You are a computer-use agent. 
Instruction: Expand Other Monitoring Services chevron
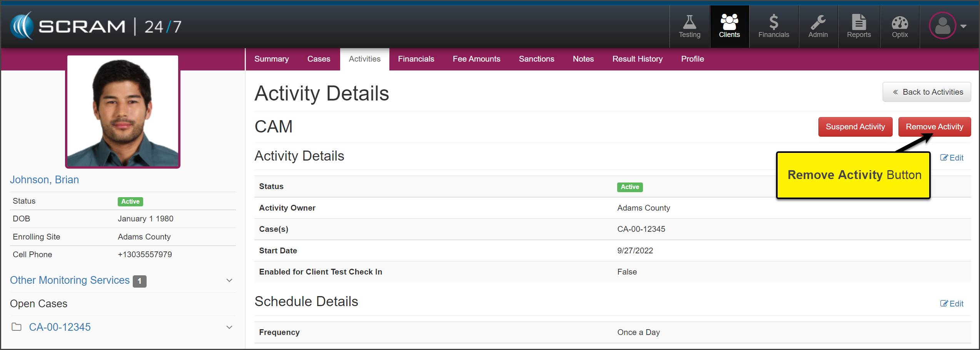pyautogui.click(x=229, y=280)
